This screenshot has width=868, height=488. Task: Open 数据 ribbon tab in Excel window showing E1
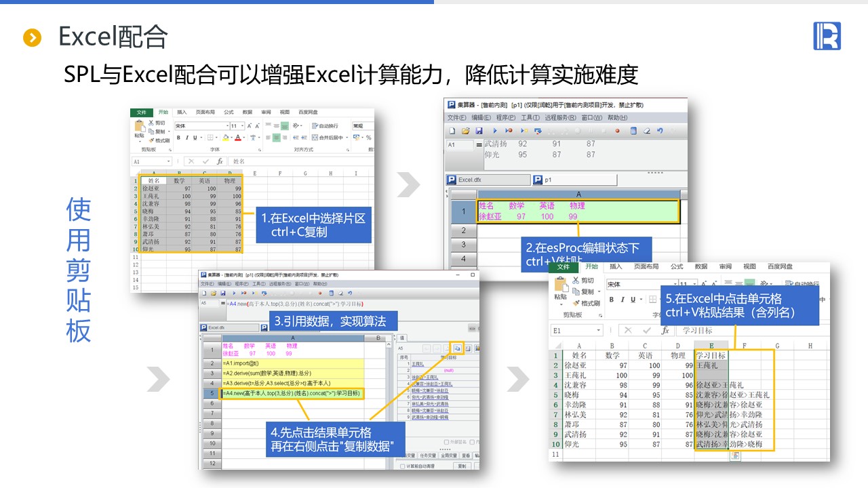point(701,267)
